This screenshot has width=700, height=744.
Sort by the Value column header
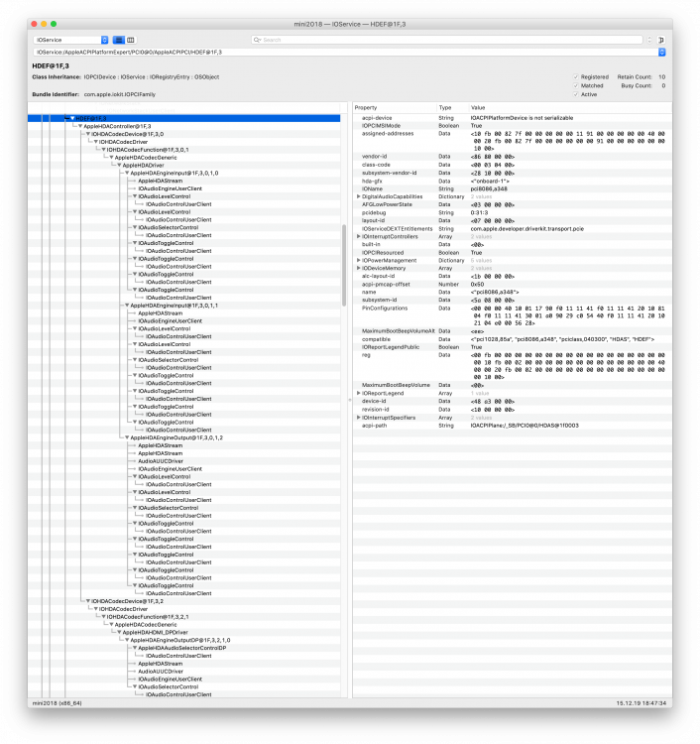pos(570,108)
